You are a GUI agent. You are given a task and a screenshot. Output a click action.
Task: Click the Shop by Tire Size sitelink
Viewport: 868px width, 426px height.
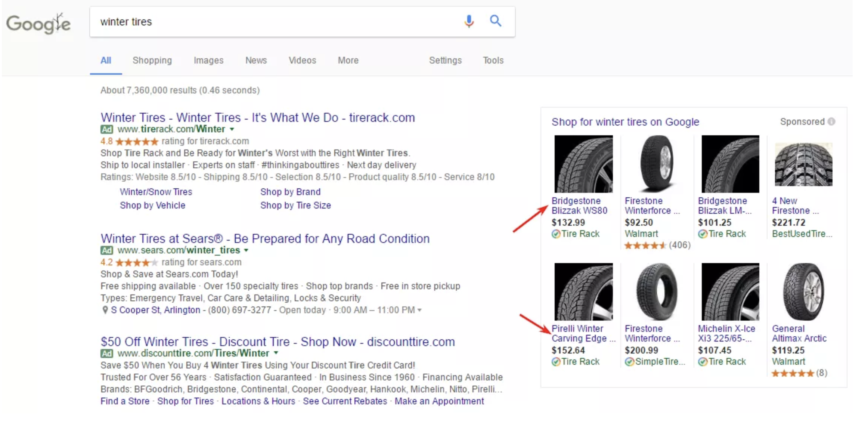coord(295,205)
